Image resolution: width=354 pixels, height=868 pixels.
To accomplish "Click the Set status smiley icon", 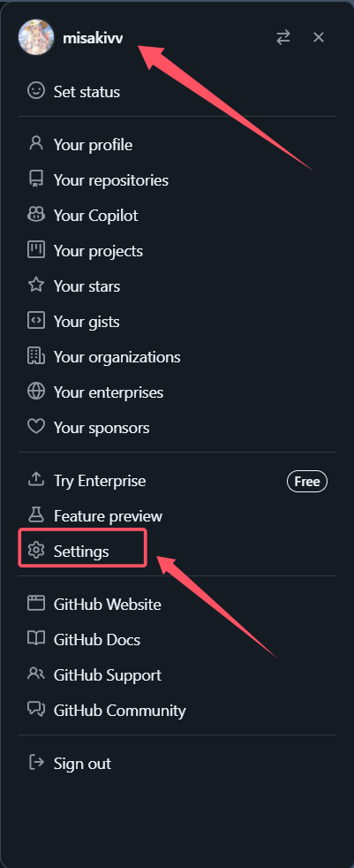I will pos(36,90).
